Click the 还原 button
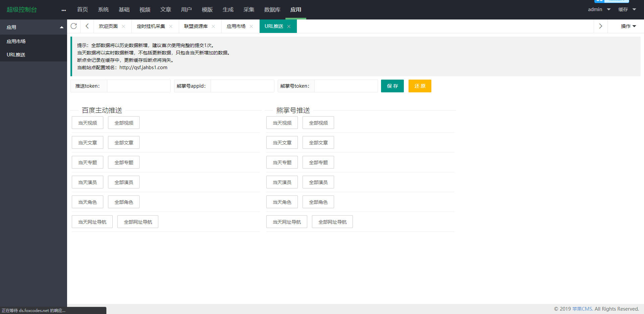Image resolution: width=644 pixels, height=314 pixels. point(420,86)
